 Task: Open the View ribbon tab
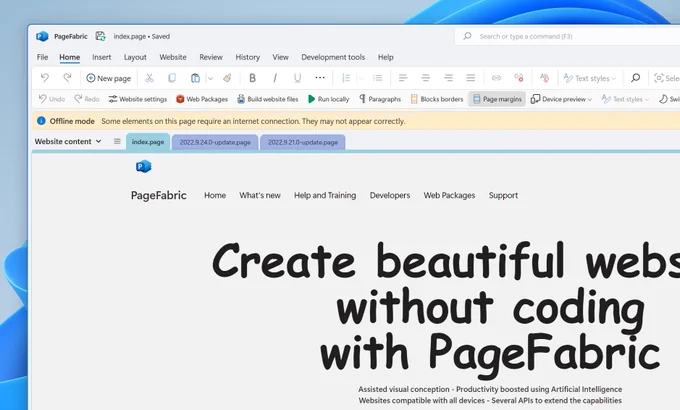pyautogui.click(x=280, y=57)
